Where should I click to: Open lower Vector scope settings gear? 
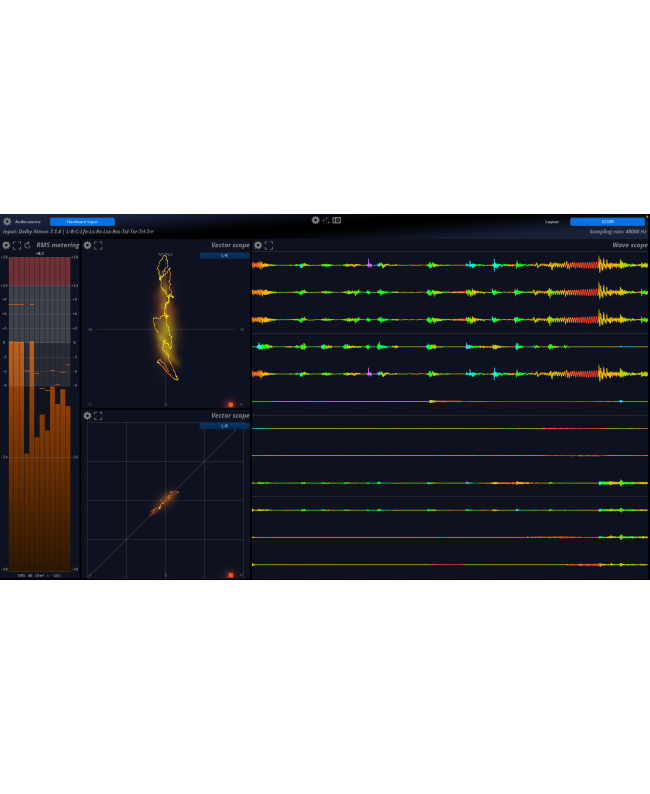click(x=88, y=416)
